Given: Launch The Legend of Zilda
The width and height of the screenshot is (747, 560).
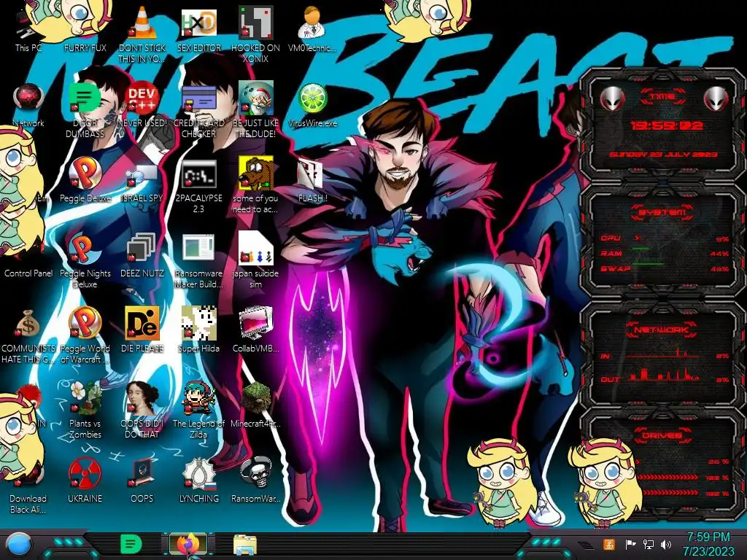Looking at the screenshot, I should (x=198, y=398).
